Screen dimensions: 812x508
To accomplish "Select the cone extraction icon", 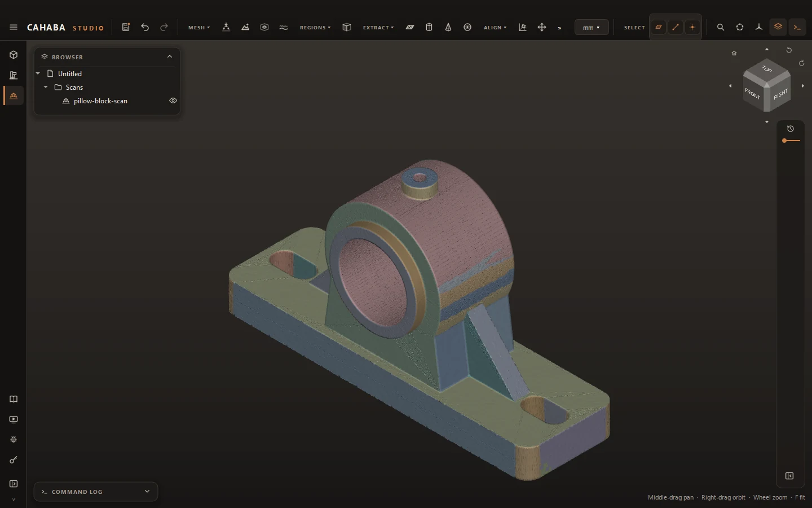I will [448, 27].
